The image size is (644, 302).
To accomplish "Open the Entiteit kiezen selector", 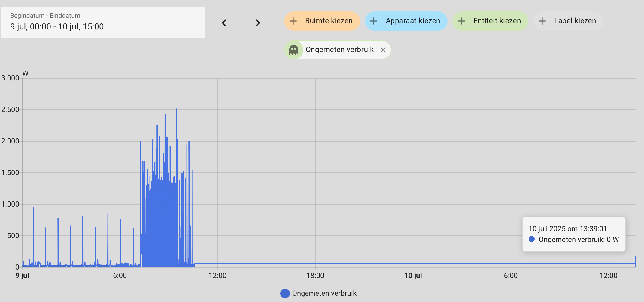I will [x=490, y=21].
